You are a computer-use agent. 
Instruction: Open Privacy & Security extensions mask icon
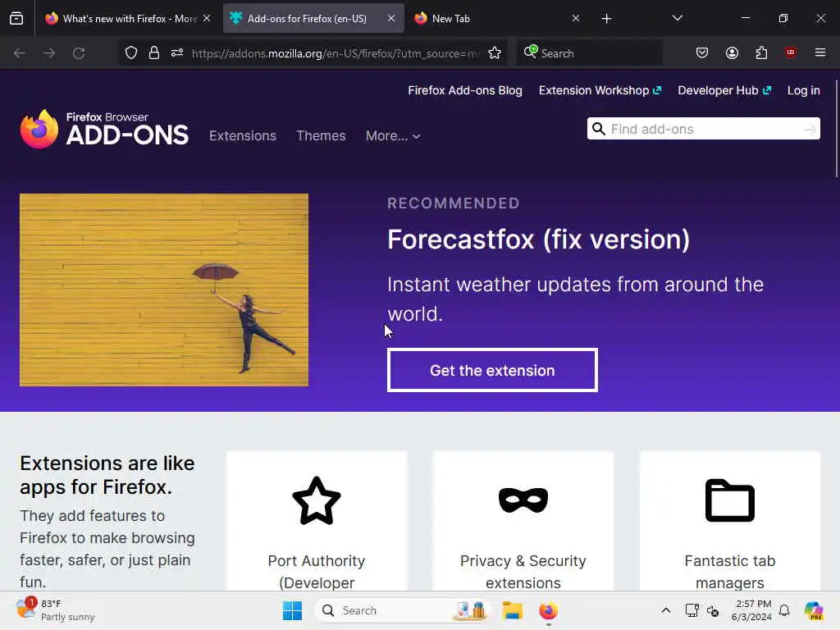pyautogui.click(x=523, y=500)
